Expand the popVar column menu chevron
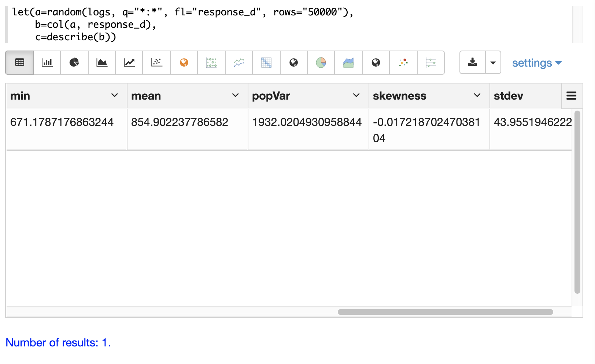 point(356,96)
